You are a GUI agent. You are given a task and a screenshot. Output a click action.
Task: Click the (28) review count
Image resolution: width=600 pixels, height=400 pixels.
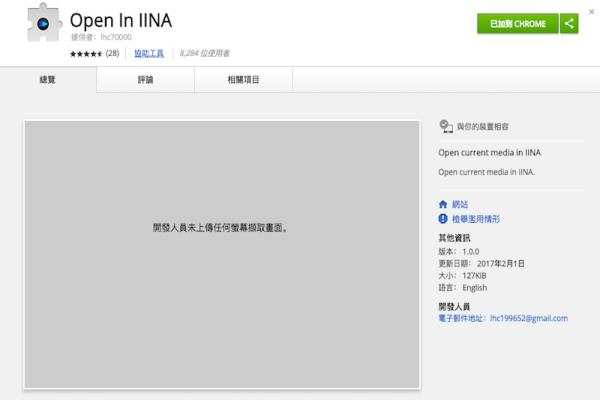tap(112, 53)
